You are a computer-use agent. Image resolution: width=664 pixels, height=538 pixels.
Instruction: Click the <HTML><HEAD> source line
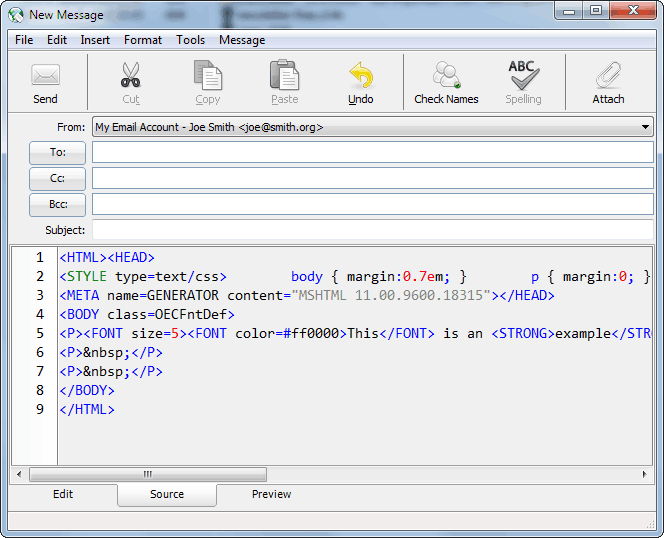107,258
